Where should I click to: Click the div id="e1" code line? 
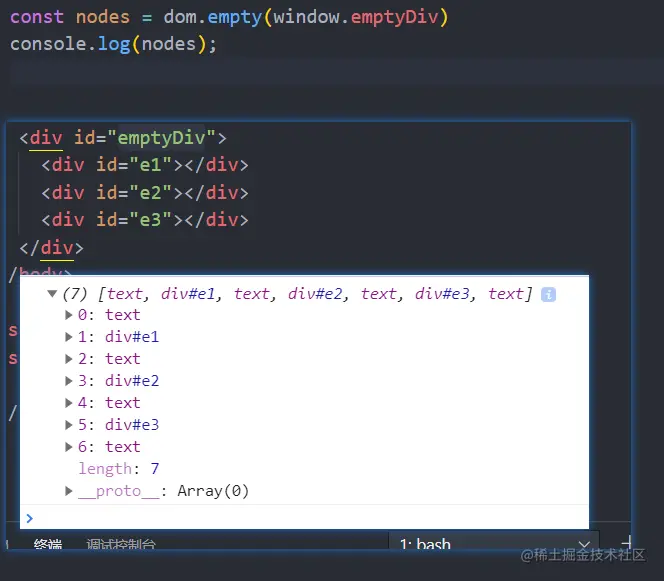coord(145,165)
